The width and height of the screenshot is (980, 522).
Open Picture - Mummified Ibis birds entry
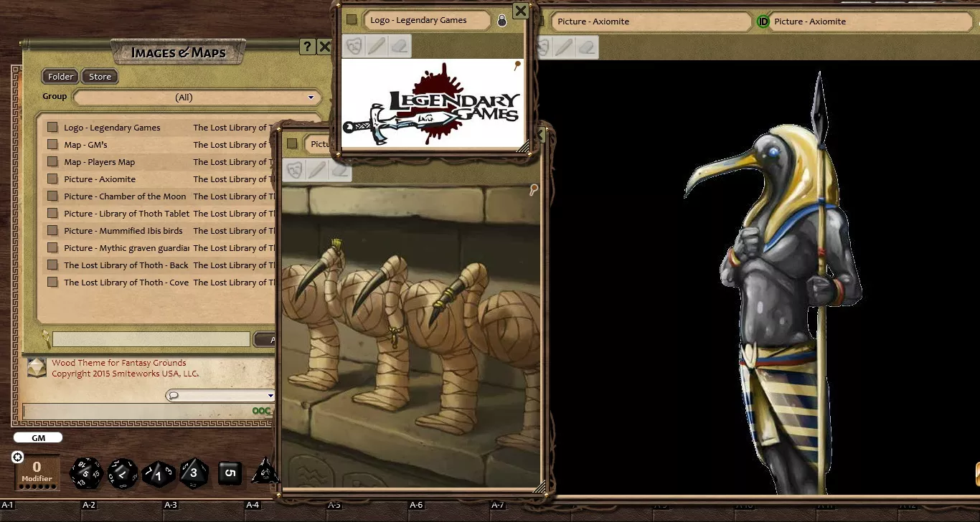(x=123, y=231)
